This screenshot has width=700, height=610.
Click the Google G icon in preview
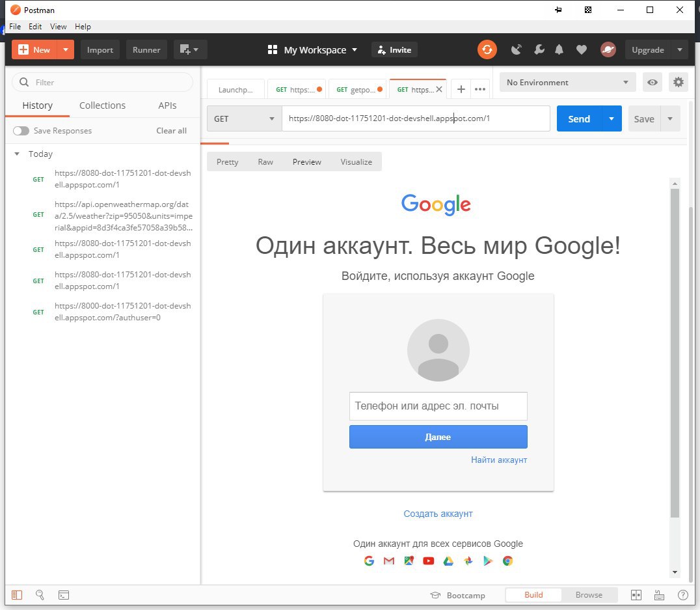(369, 561)
